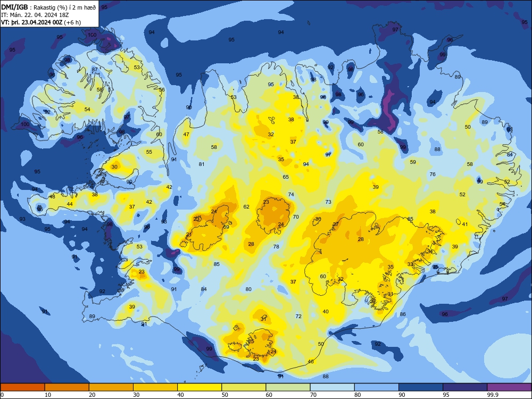Click the '99.9' legend scale label
532x399 pixels.
tap(492, 395)
